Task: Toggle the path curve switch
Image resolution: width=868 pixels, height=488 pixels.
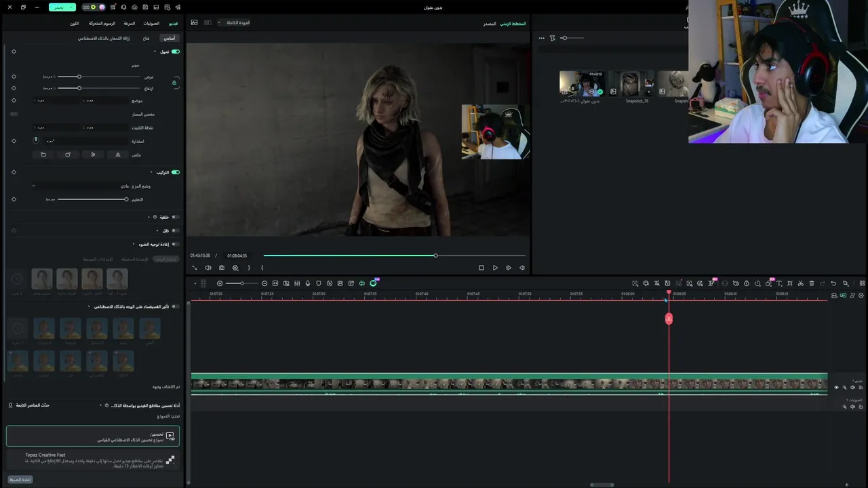Action: click(x=14, y=114)
